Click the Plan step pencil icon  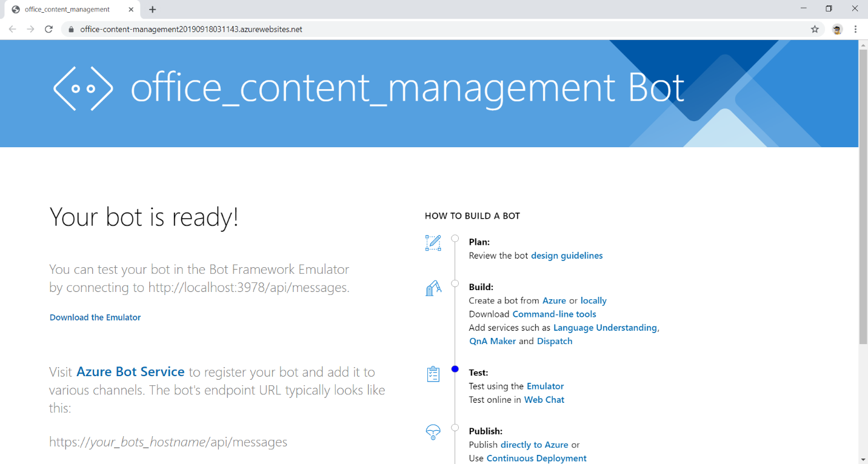433,243
